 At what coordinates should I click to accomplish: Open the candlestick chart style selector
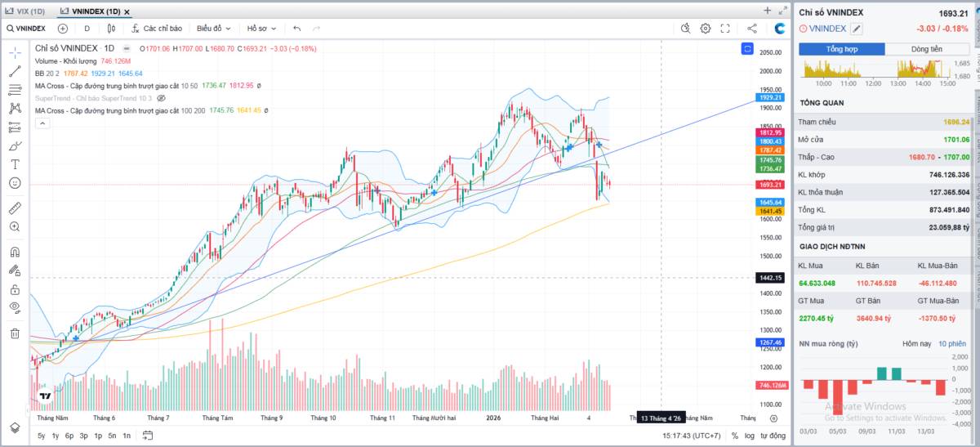point(111,28)
